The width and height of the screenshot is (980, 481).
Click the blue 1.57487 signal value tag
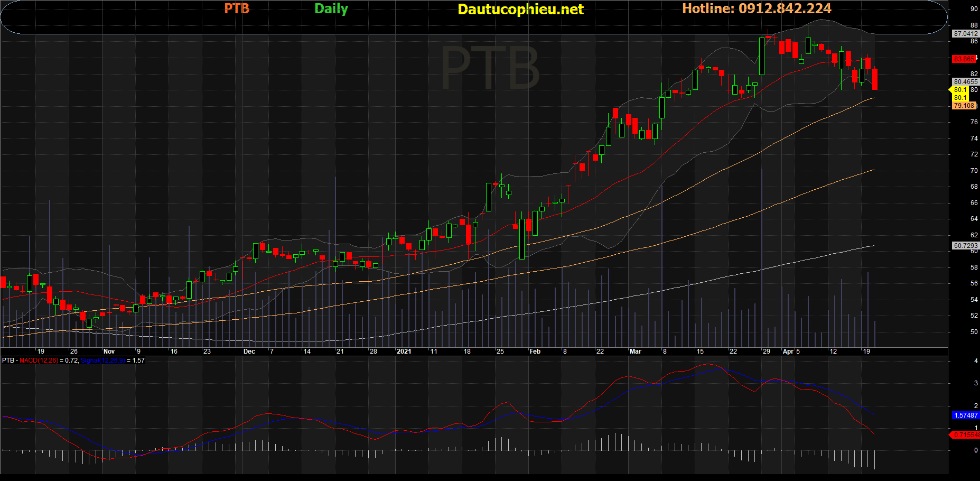point(965,415)
